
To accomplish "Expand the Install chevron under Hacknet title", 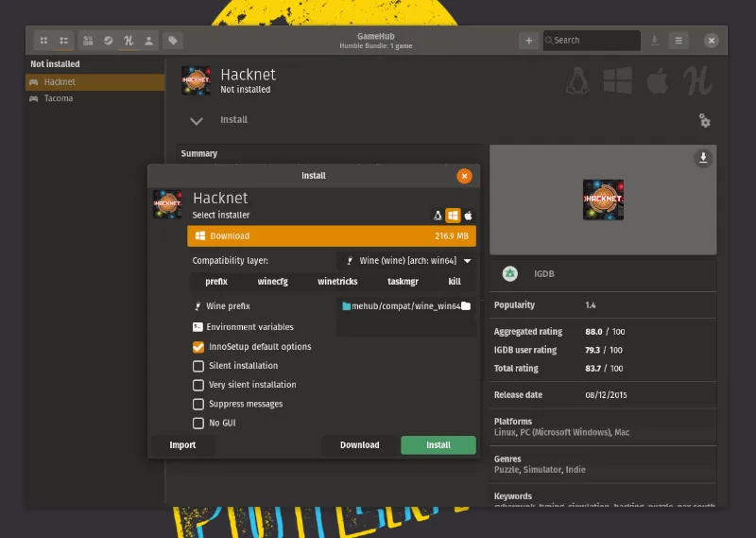I will [197, 120].
